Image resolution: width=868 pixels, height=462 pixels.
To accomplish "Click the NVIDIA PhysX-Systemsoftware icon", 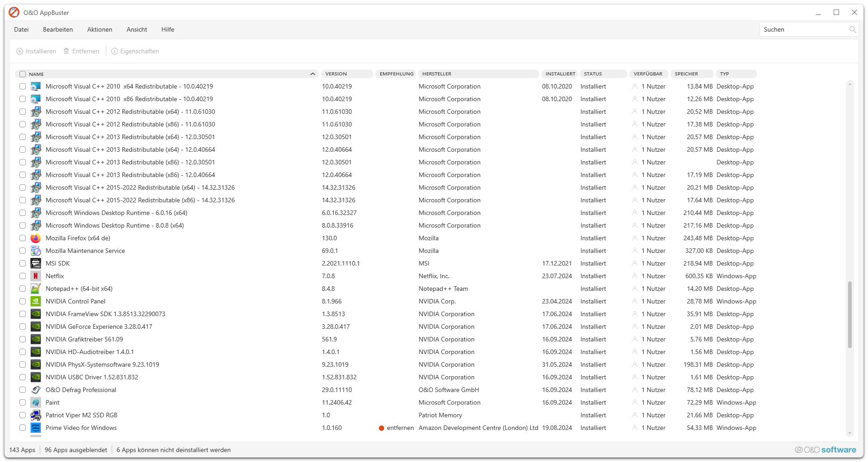I will pyautogui.click(x=36, y=364).
